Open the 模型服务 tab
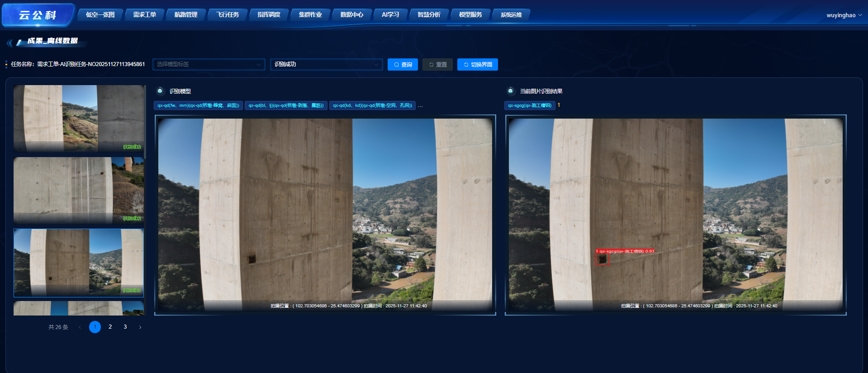868x373 pixels. click(470, 14)
